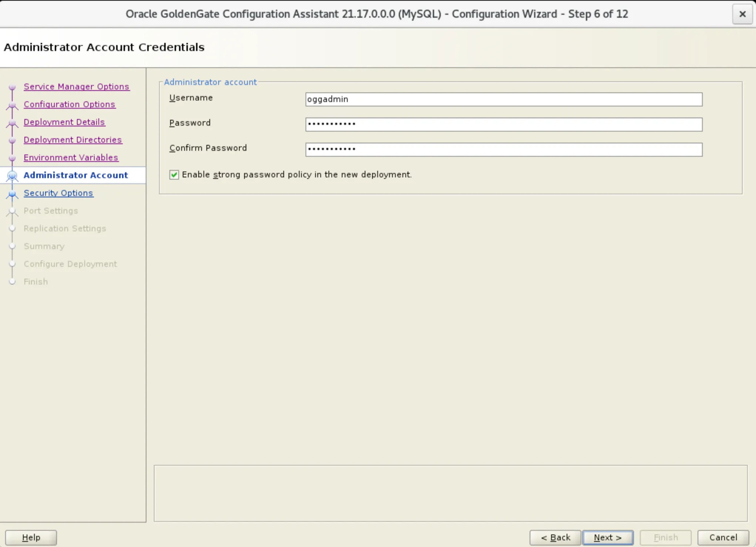Click the Replication Settings step node
The height and width of the screenshot is (547, 756).
tap(12, 228)
